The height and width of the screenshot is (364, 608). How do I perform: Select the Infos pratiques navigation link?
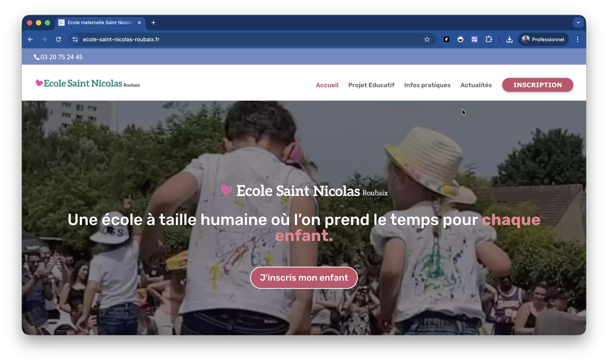coord(427,85)
